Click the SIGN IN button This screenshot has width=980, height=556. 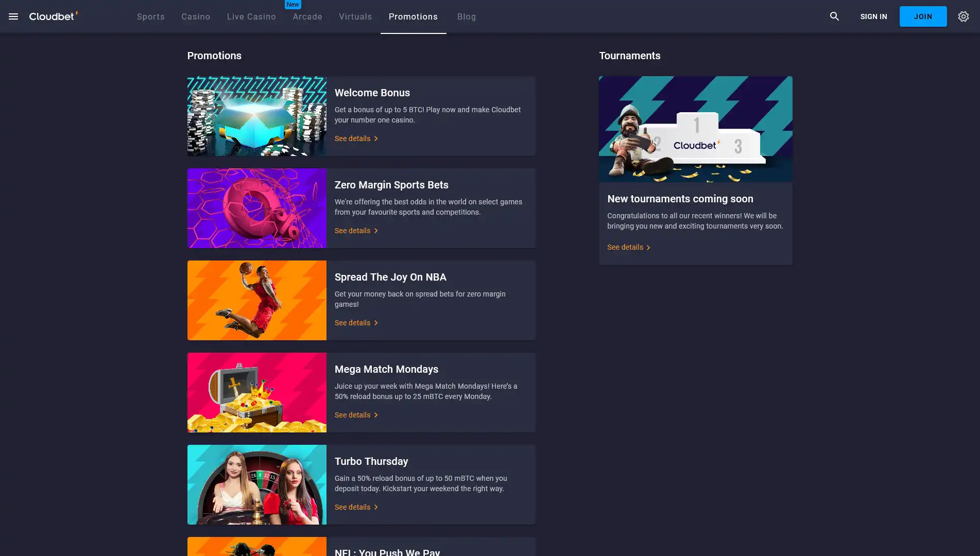(873, 16)
